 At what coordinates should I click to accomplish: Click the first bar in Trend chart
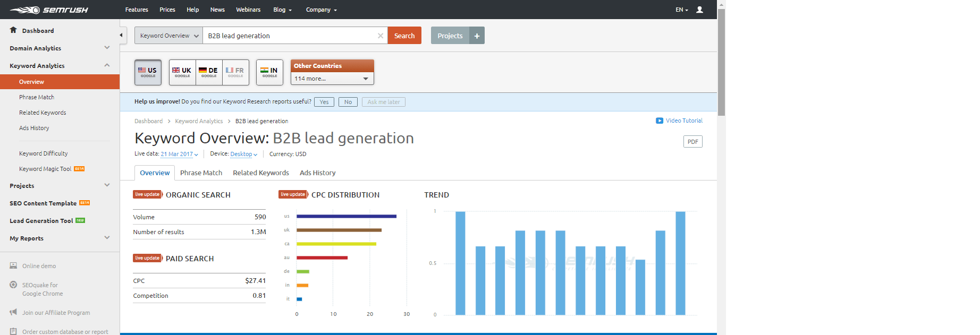pyautogui.click(x=460, y=263)
